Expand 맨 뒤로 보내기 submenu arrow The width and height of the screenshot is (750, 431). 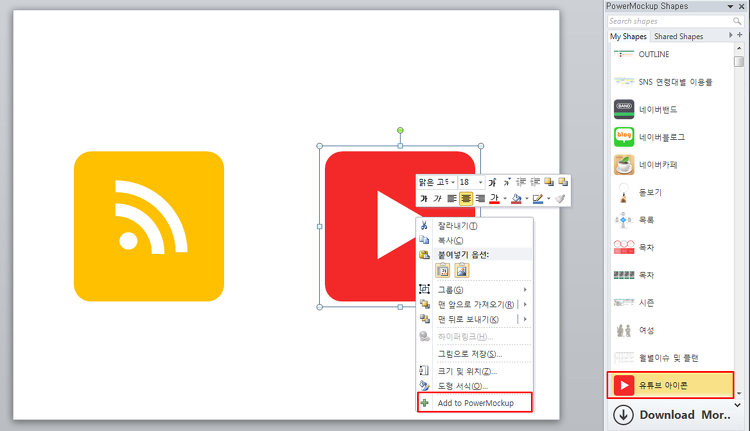pyautogui.click(x=525, y=319)
